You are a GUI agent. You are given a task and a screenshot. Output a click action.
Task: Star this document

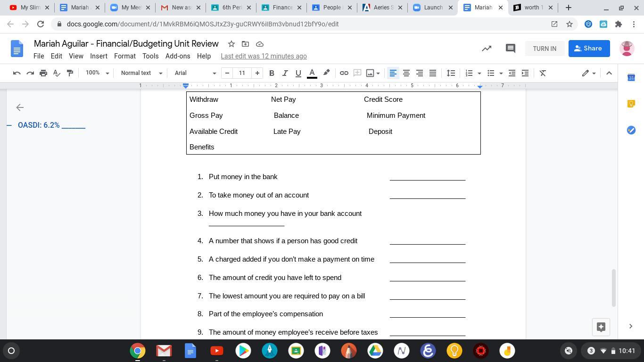coord(231,44)
